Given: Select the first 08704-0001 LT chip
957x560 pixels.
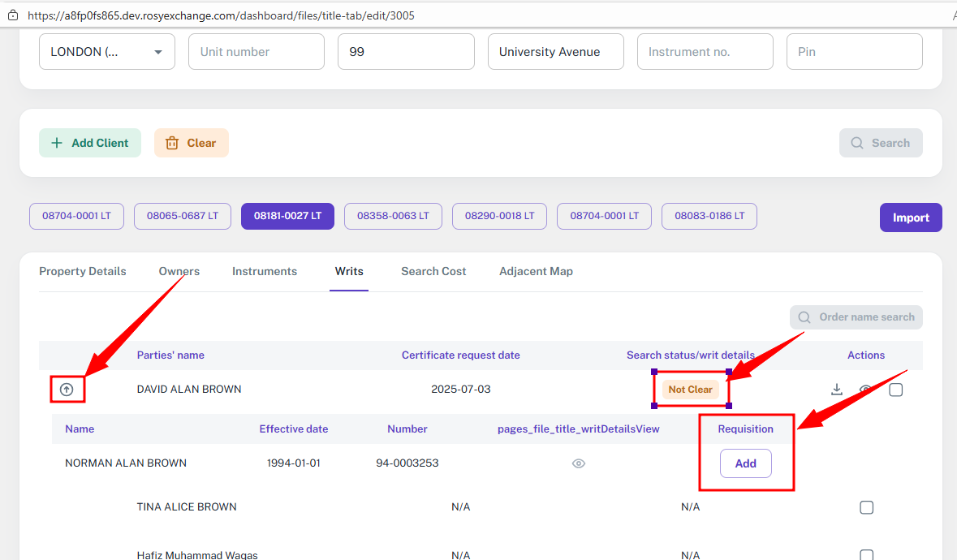Looking at the screenshot, I should (x=76, y=216).
